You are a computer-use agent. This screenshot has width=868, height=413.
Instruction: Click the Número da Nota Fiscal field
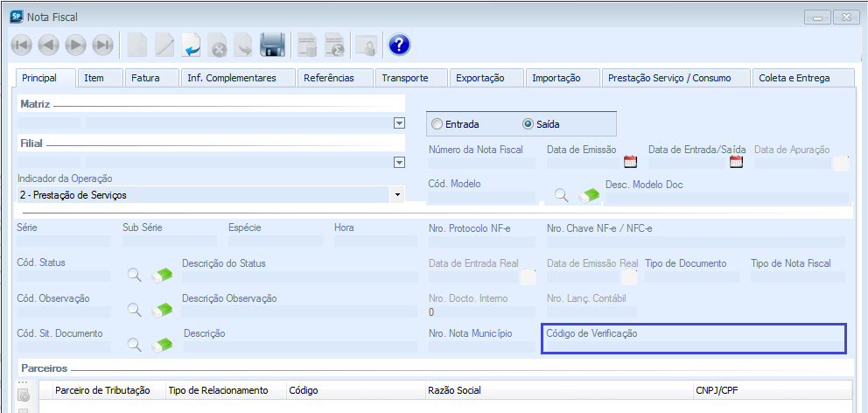click(x=481, y=163)
